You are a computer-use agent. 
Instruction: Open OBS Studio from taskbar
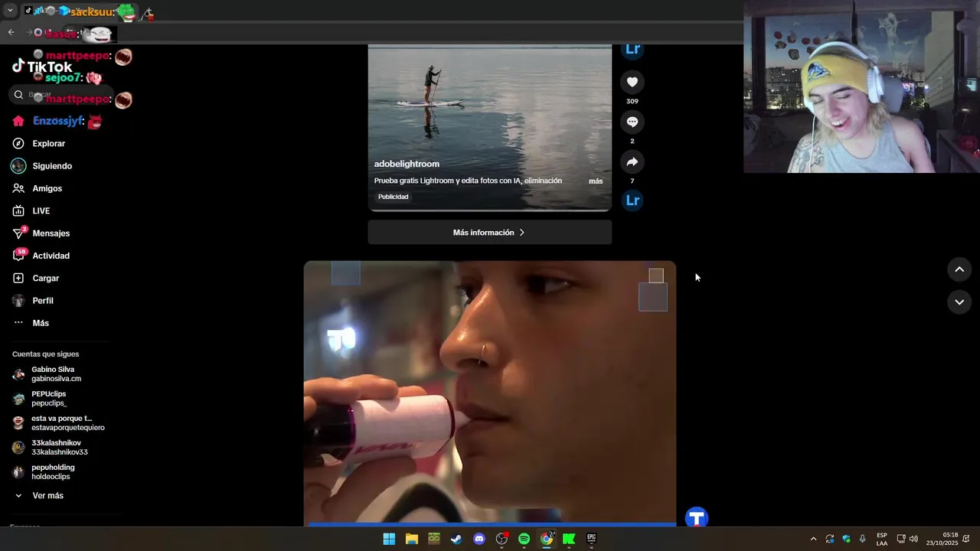click(x=501, y=539)
